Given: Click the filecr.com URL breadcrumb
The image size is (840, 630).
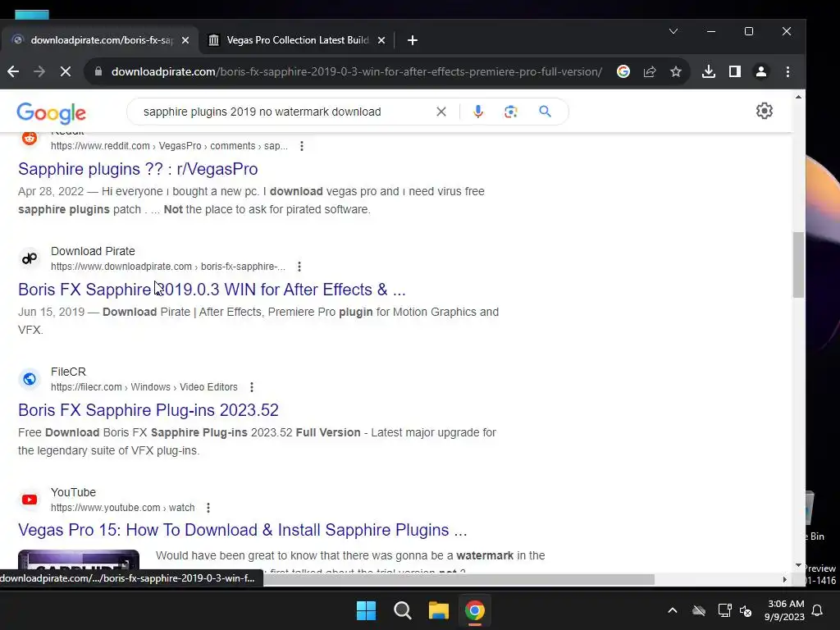Looking at the screenshot, I should (x=144, y=387).
